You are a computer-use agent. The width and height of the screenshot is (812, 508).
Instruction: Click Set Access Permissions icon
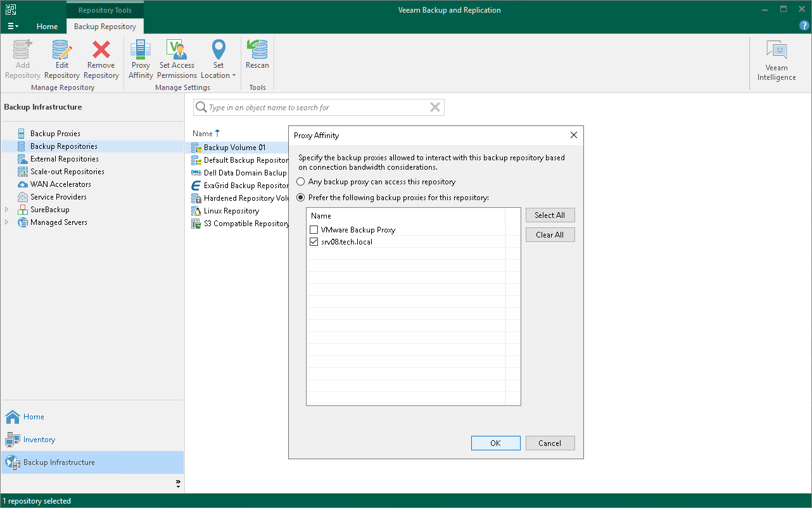(x=177, y=51)
